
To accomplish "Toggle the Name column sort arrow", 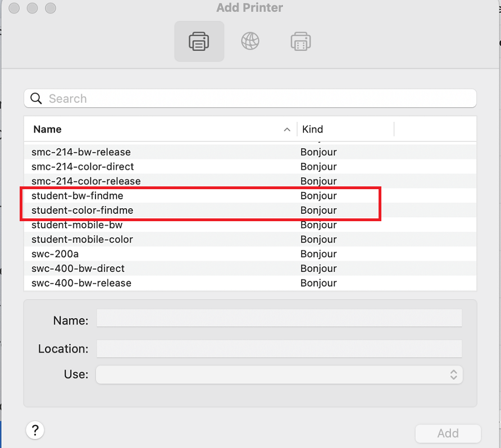I will (x=287, y=129).
